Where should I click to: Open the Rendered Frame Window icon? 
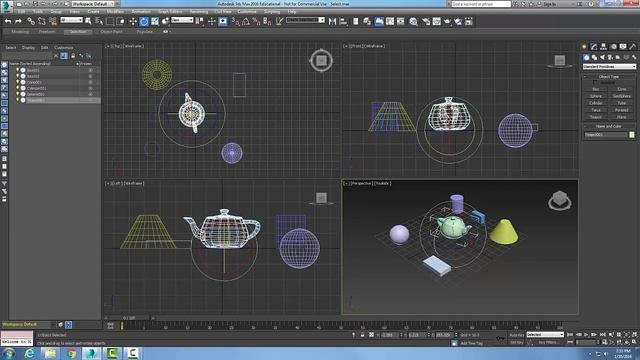(437, 21)
